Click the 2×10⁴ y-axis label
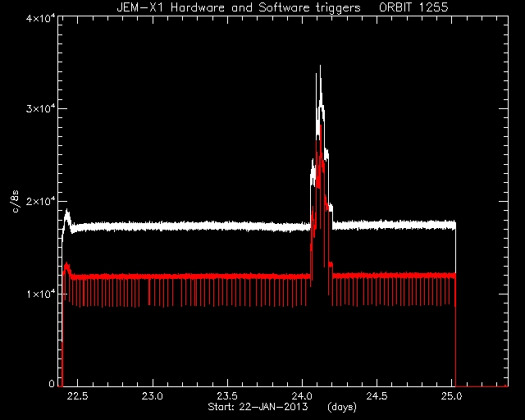The image size is (525, 420). pyautogui.click(x=40, y=201)
